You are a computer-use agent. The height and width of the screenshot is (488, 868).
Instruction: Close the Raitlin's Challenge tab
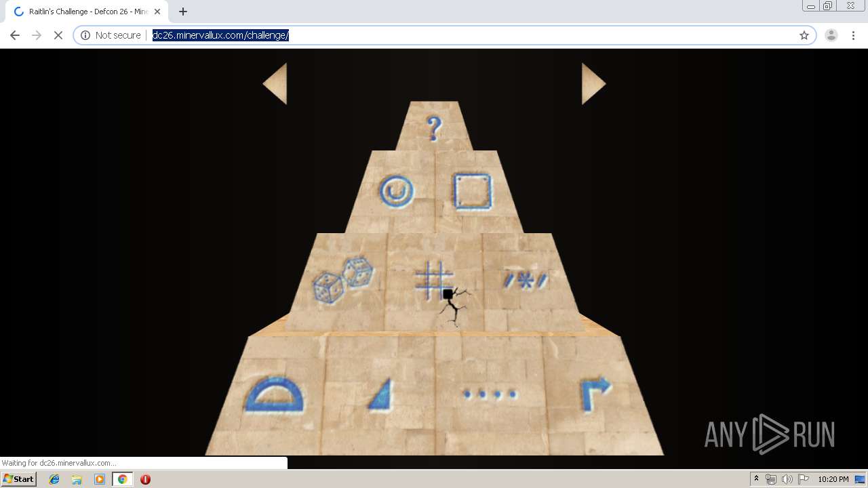(157, 12)
